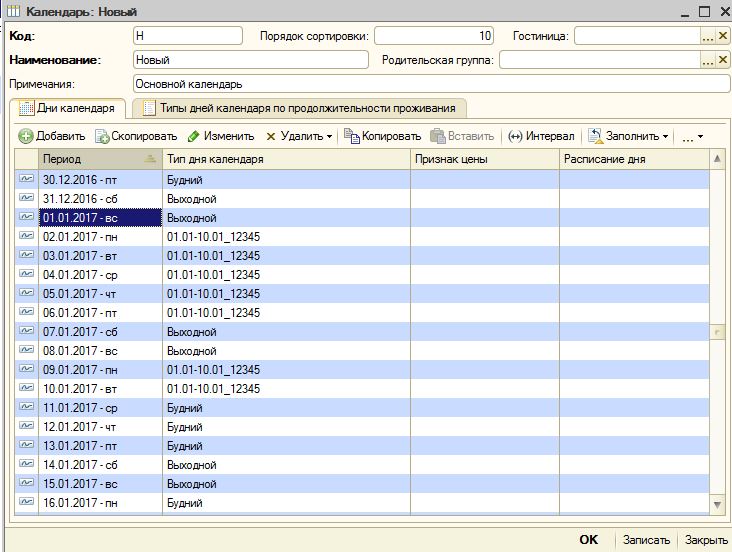732x552 pixels.
Task: Click the row icon for 04.01.2017
Action: (27, 274)
